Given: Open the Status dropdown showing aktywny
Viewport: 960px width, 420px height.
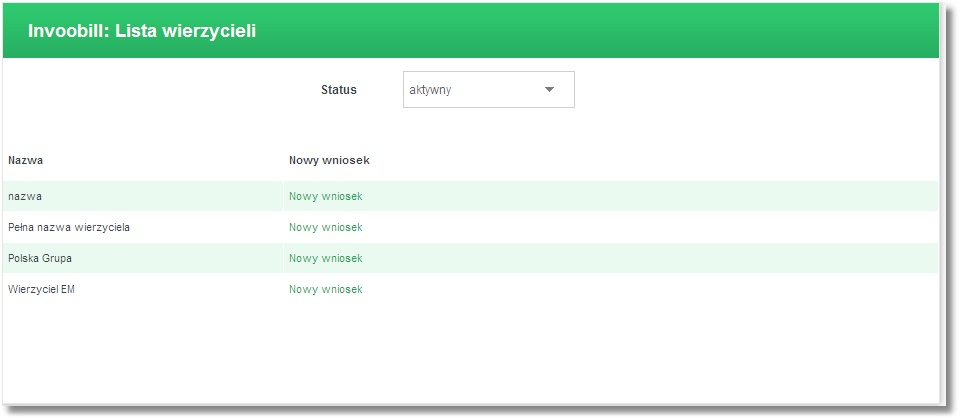Looking at the screenshot, I should coord(489,89).
